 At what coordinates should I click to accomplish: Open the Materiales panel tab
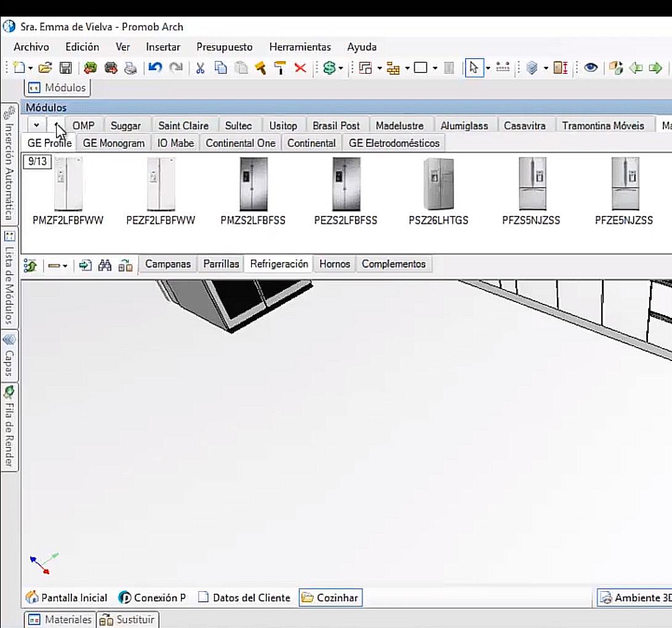(60, 619)
